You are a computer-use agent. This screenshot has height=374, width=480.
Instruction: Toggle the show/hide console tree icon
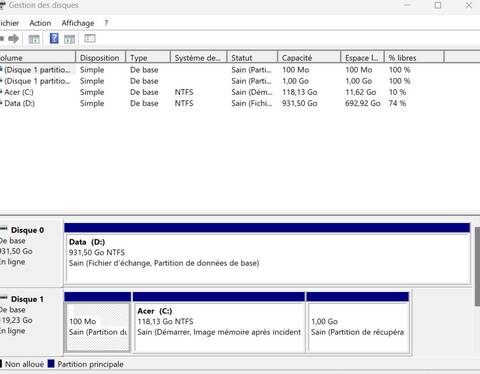pos(34,39)
